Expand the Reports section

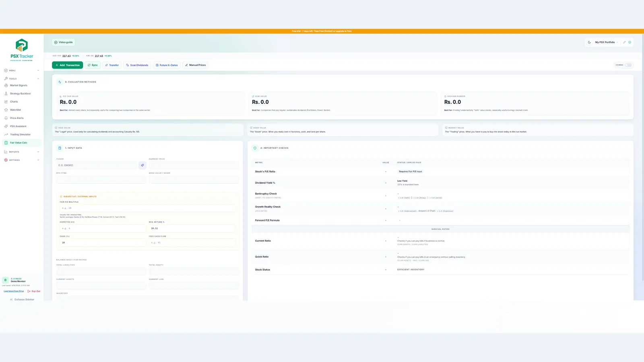[22, 152]
